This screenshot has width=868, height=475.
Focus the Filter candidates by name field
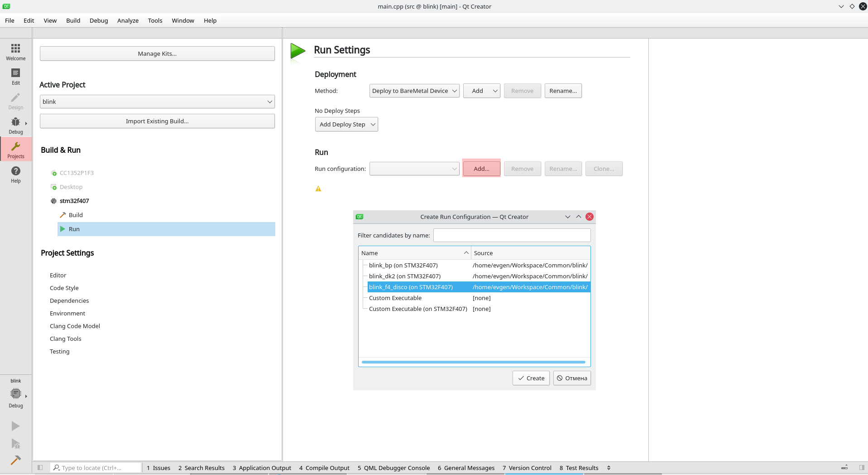point(512,235)
